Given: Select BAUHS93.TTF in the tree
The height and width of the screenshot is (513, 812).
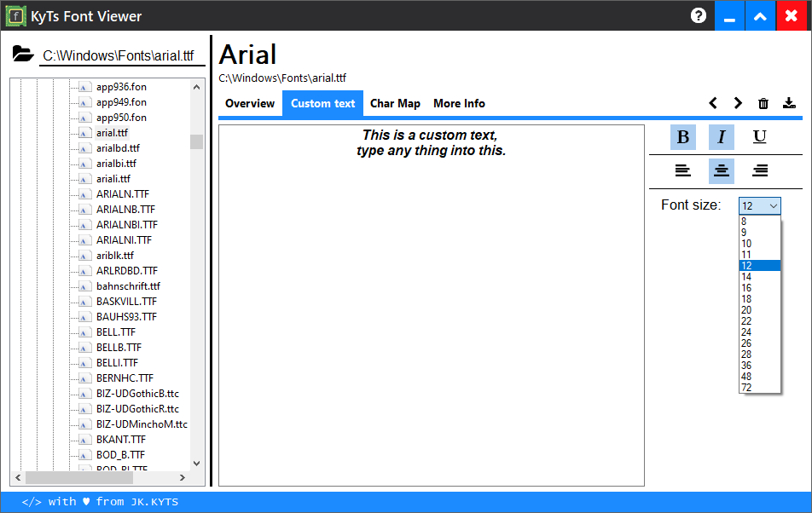Looking at the screenshot, I should tap(126, 316).
